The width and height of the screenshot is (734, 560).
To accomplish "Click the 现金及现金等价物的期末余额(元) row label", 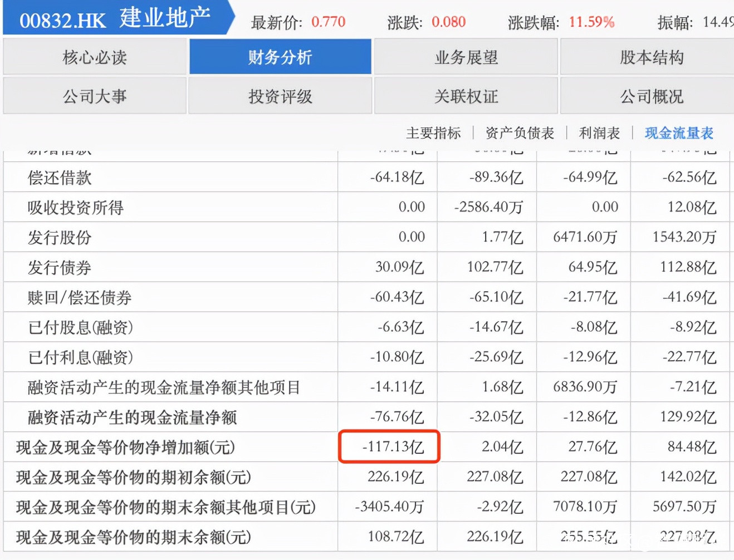I will [134, 538].
